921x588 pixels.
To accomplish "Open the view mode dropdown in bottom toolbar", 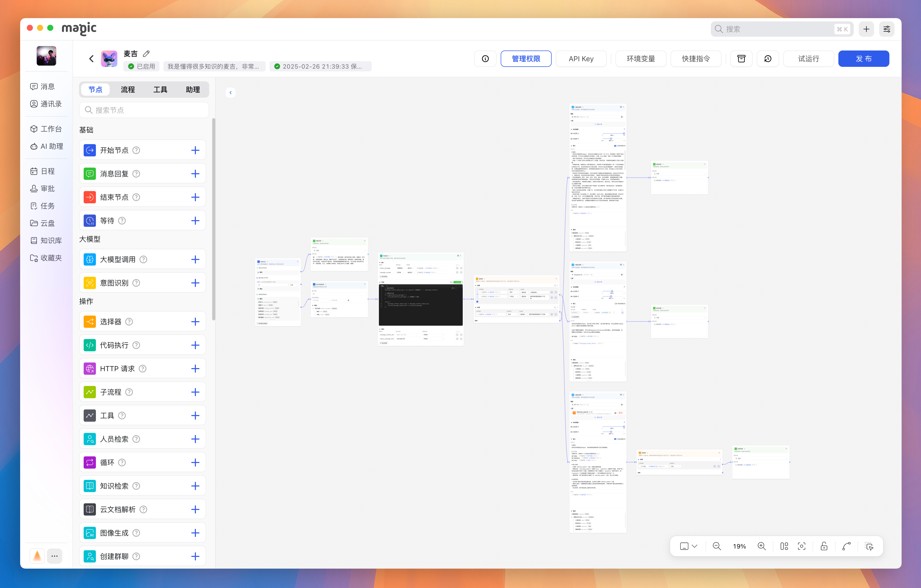I will (x=689, y=546).
